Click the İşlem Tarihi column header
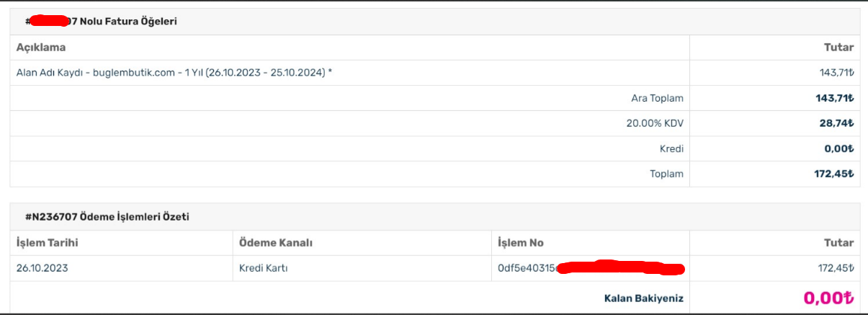The image size is (868, 315). coord(47,243)
